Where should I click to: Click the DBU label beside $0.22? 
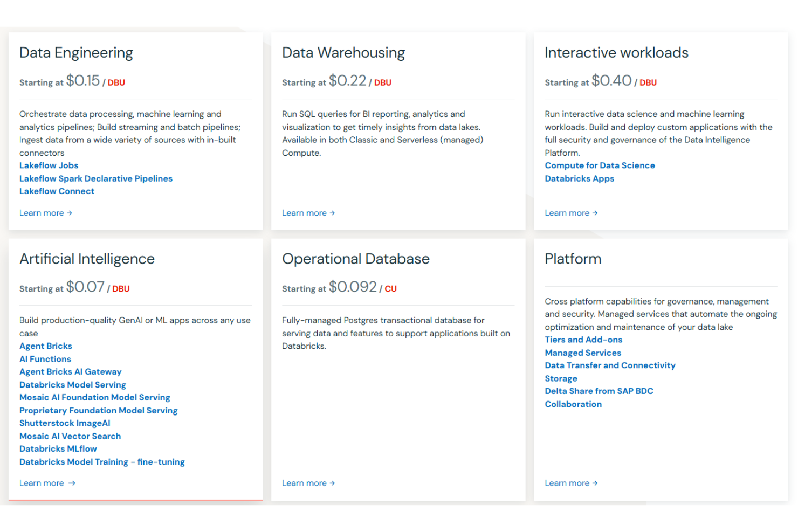[x=383, y=82]
